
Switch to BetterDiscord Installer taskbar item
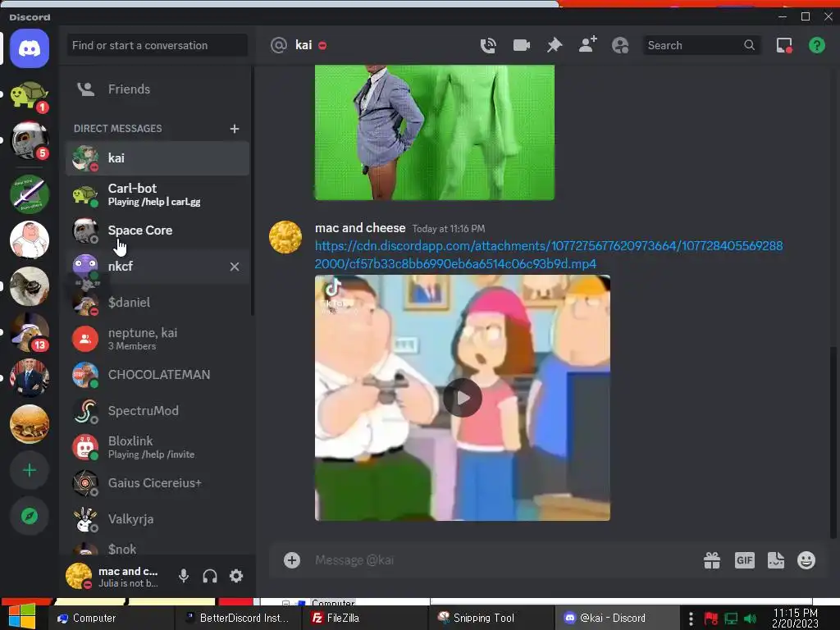coord(237,619)
